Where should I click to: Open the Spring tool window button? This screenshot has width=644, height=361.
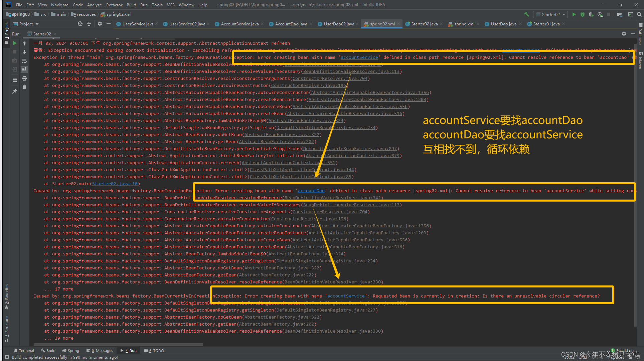(70, 350)
